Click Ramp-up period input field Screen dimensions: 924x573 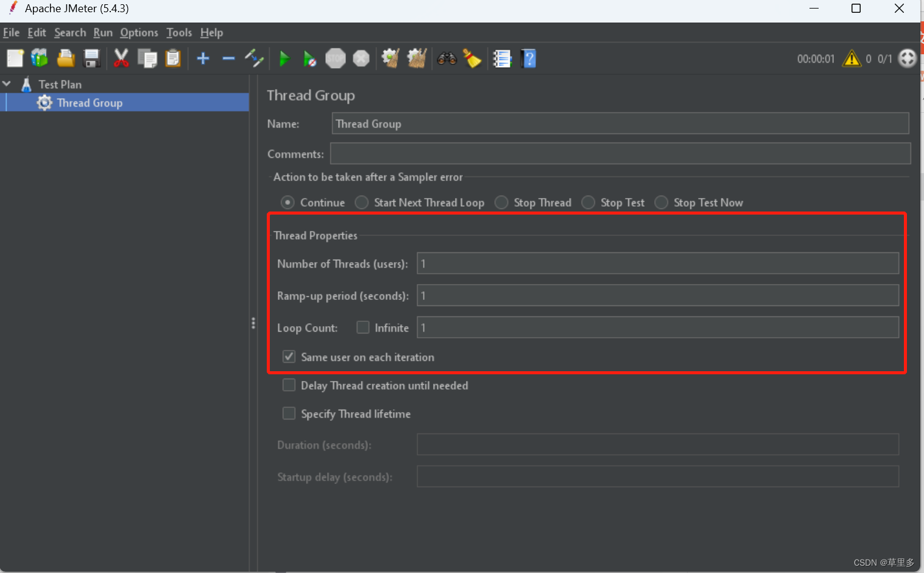coord(658,295)
